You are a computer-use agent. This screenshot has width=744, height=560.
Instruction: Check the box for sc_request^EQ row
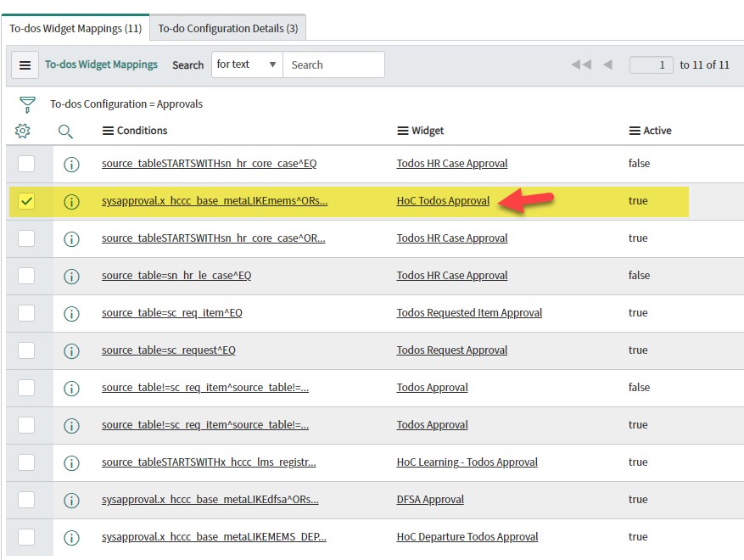click(26, 350)
